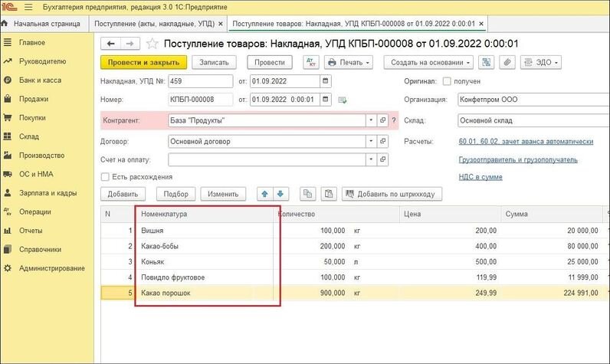
Task: Open Договор record with the open button
Action: [x=383, y=141]
